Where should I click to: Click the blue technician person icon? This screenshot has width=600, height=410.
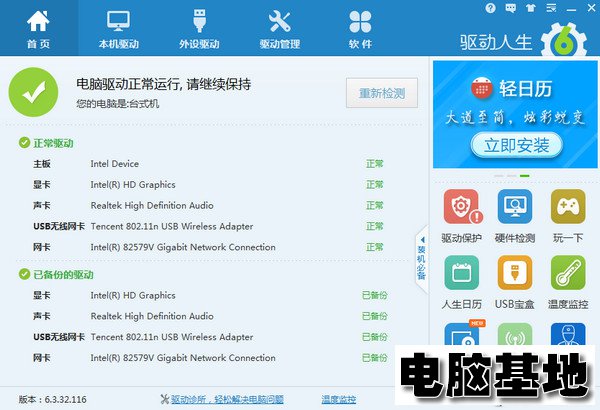[568, 334]
